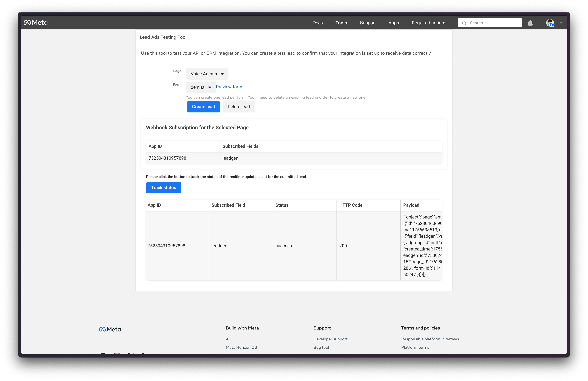
Task: Open Platform terms footer link
Action: pyautogui.click(x=415, y=347)
